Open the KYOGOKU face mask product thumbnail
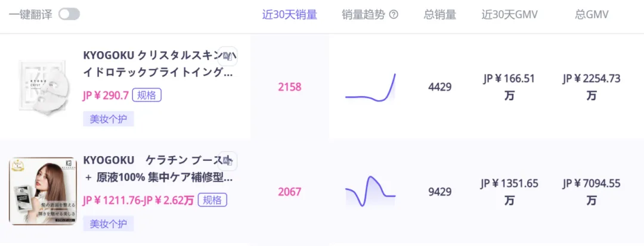Image resolution: width=644 pixels, height=246 pixels. point(42,87)
